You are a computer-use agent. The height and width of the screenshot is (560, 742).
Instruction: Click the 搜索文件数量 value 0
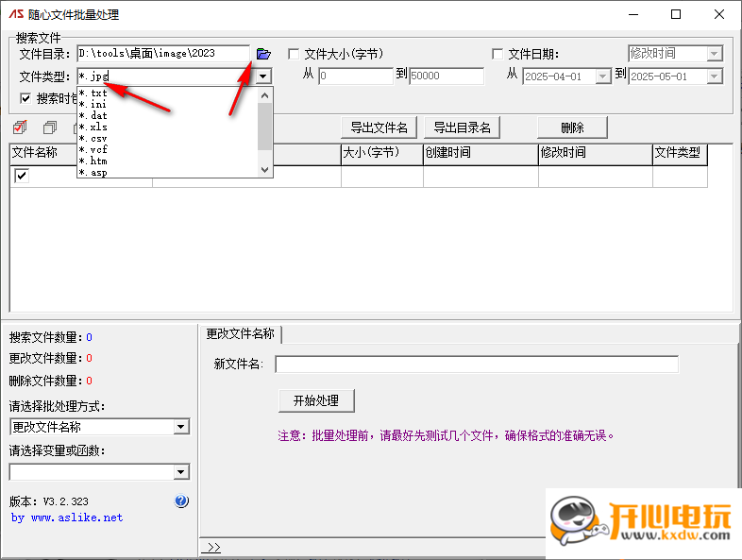tap(89, 337)
